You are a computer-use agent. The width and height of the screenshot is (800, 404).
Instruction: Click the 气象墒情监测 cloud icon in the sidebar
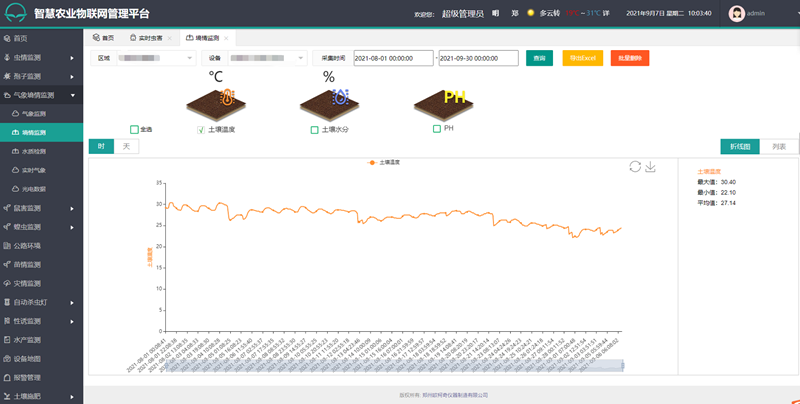click(7, 95)
